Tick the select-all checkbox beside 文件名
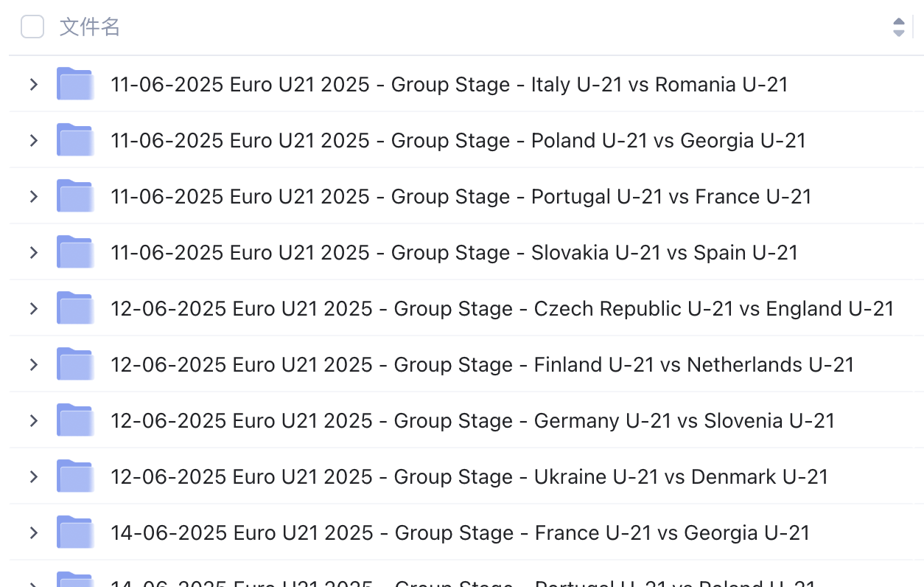This screenshot has width=924, height=587. click(x=32, y=27)
